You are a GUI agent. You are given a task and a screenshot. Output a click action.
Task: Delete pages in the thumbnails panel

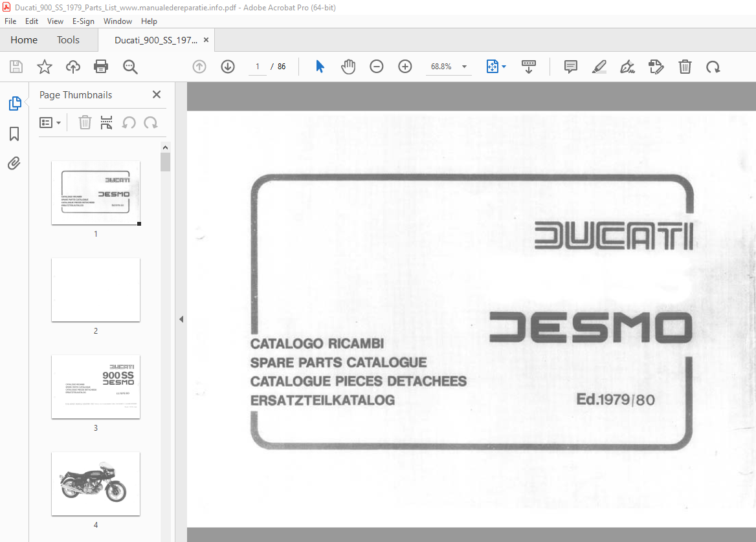click(85, 123)
